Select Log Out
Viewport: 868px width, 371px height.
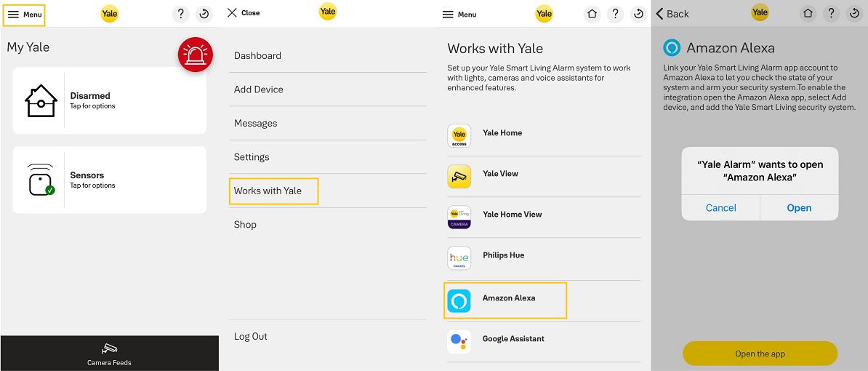pos(251,336)
